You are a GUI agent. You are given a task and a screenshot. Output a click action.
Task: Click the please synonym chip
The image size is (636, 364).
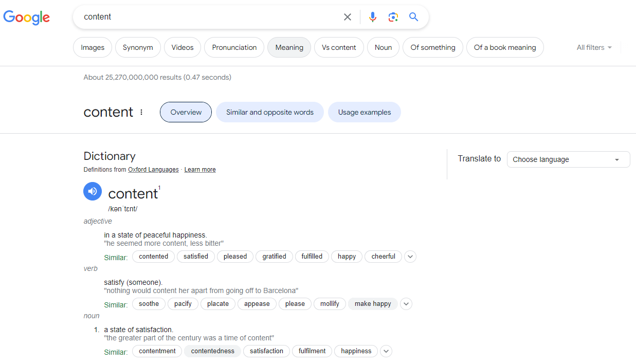pyautogui.click(x=295, y=304)
